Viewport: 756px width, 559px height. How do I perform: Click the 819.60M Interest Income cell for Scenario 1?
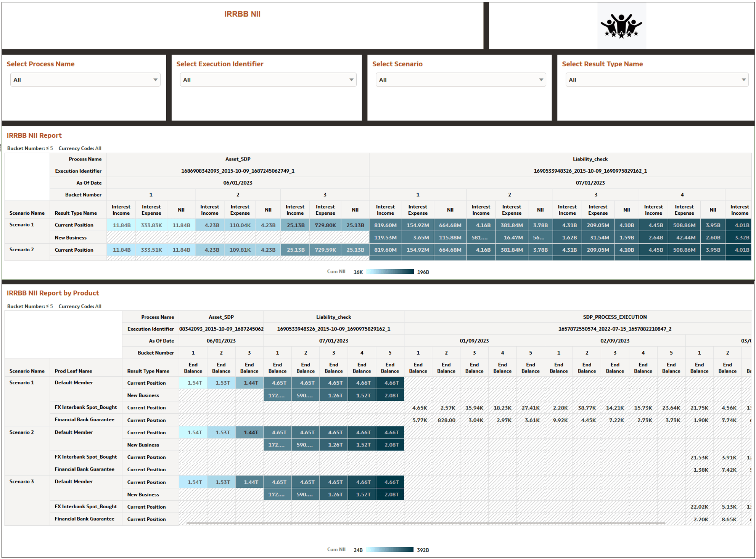click(385, 225)
